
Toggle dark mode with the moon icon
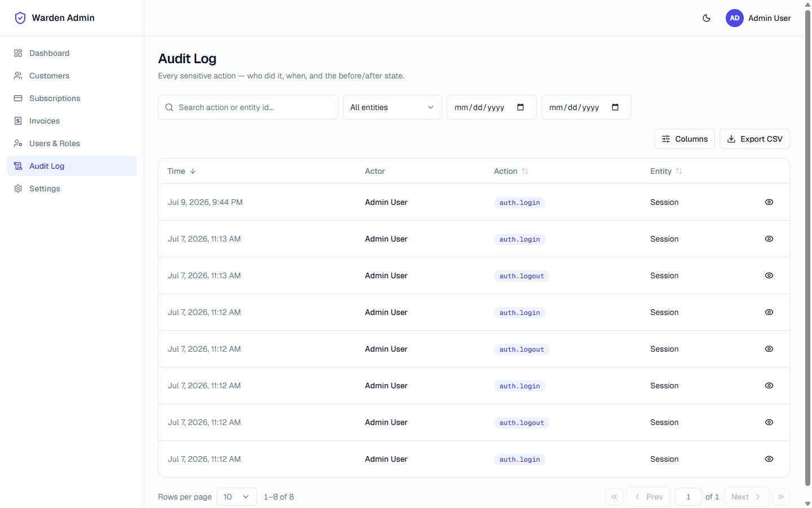[x=707, y=18]
